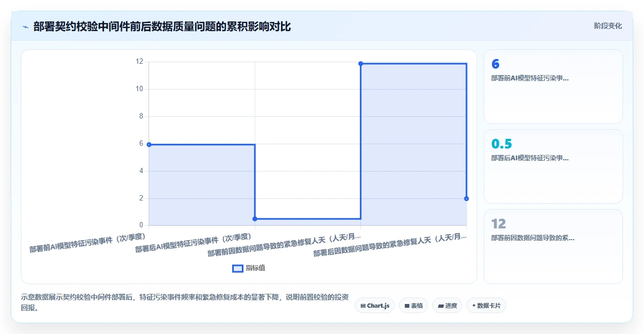
Task: Open the card showing value 0.5
Action: tap(553, 167)
